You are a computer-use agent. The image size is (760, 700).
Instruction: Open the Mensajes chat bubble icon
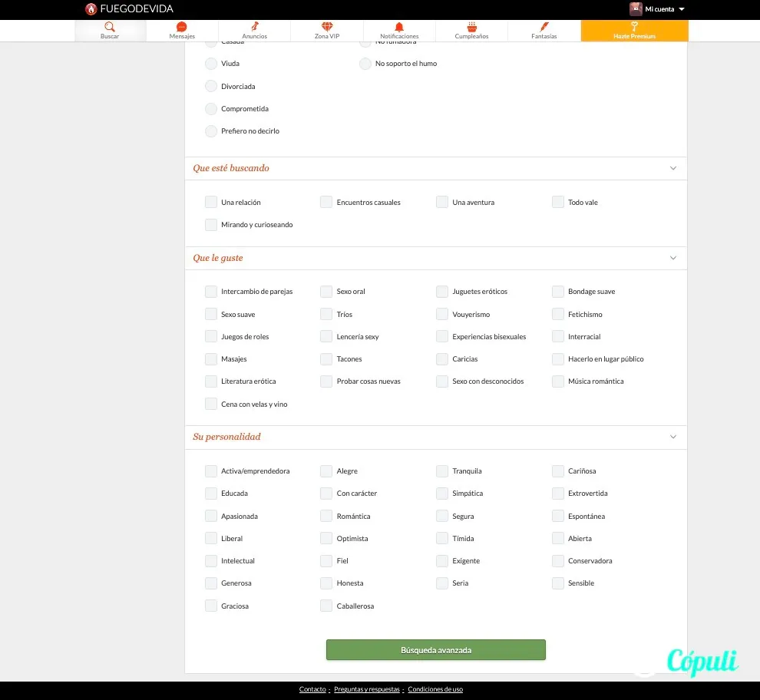coord(182,27)
